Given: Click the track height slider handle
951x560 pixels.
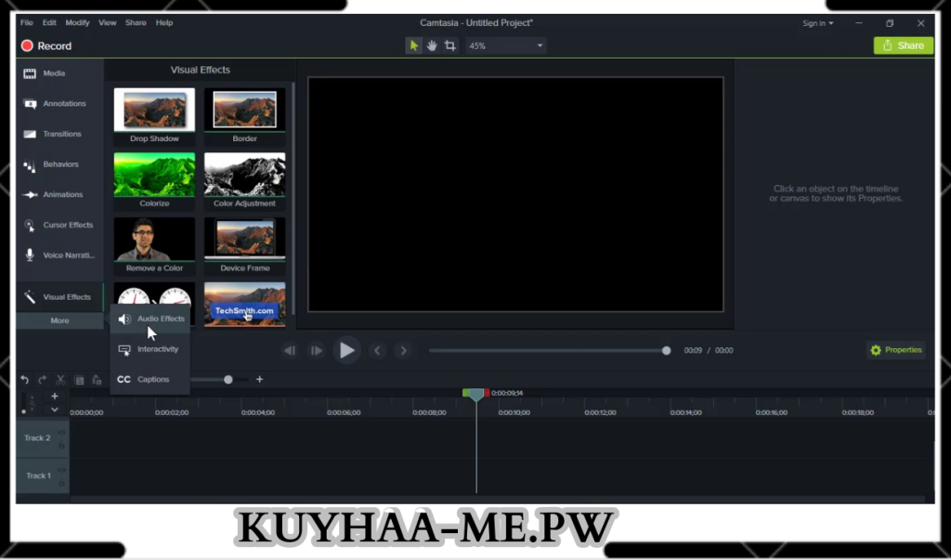Looking at the screenshot, I should pos(24,411).
